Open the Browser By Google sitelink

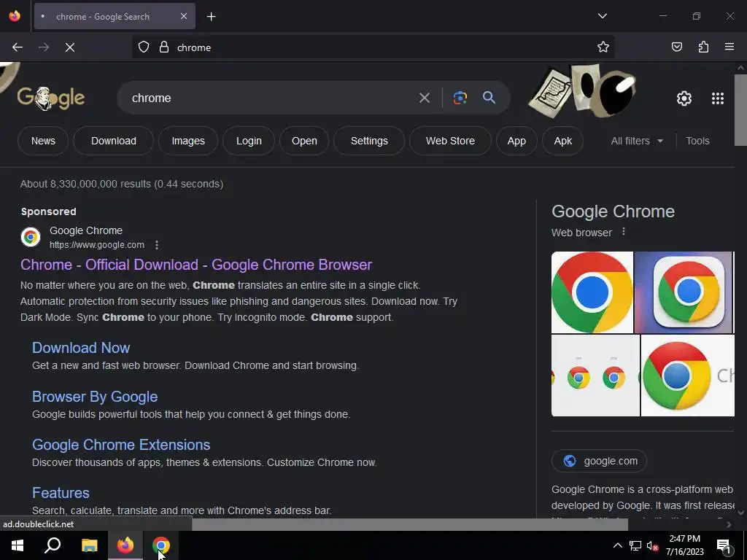95,397
